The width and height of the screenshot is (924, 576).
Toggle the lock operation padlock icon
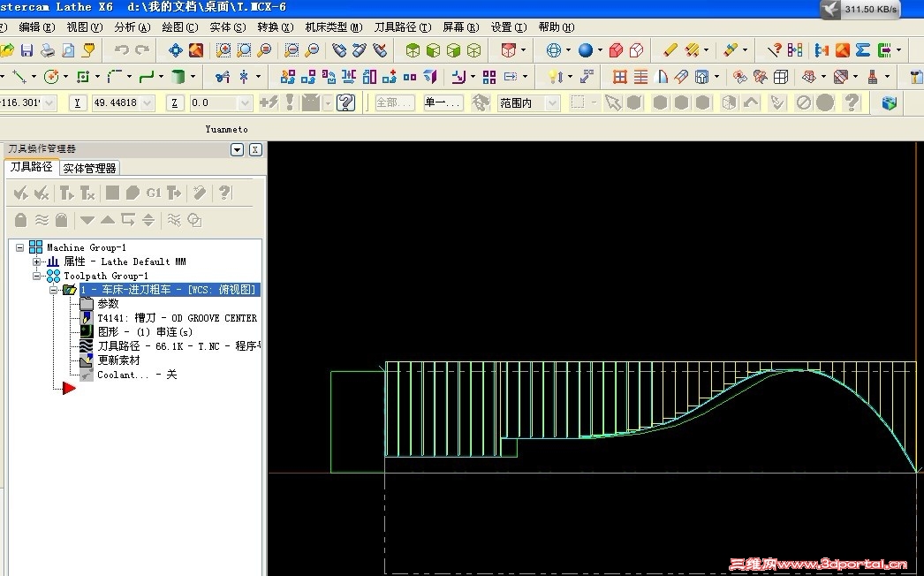(21, 219)
